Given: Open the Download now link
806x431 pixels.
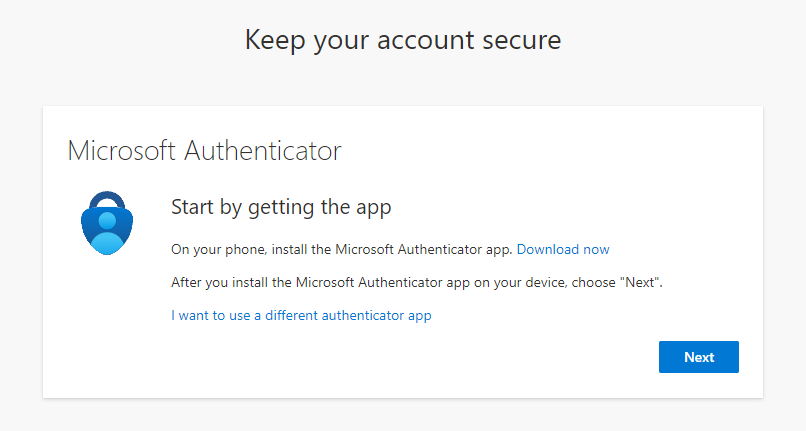Looking at the screenshot, I should 563,249.
